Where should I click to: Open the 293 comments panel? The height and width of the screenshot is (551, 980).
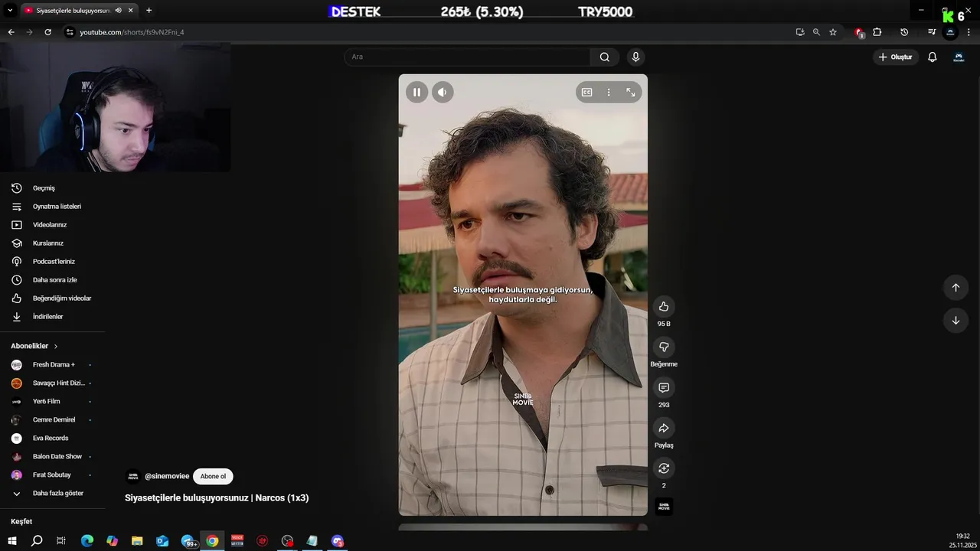click(x=664, y=388)
